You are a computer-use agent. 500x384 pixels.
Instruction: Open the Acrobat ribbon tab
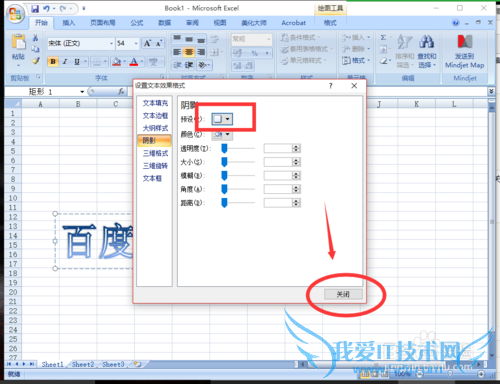(x=293, y=23)
